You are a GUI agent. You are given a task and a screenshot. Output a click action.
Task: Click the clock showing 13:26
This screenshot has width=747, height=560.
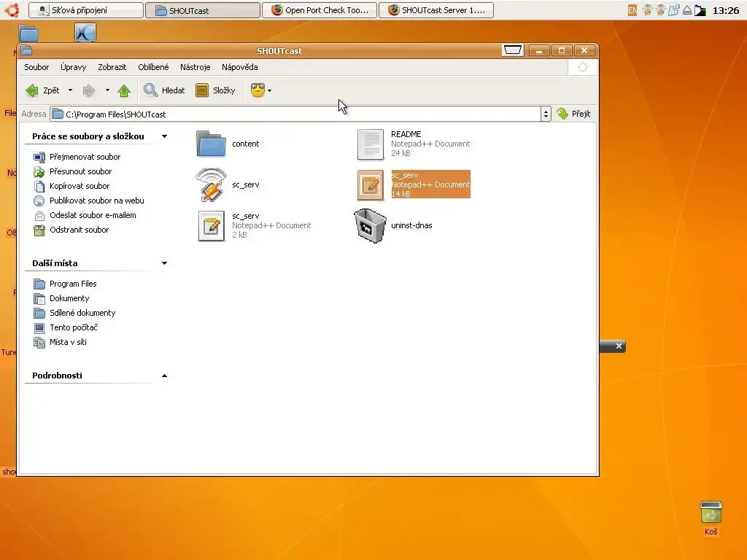pyautogui.click(x=725, y=10)
